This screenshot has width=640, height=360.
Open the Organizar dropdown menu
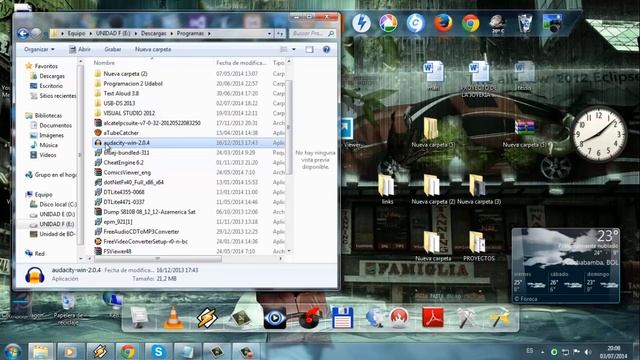point(39,49)
